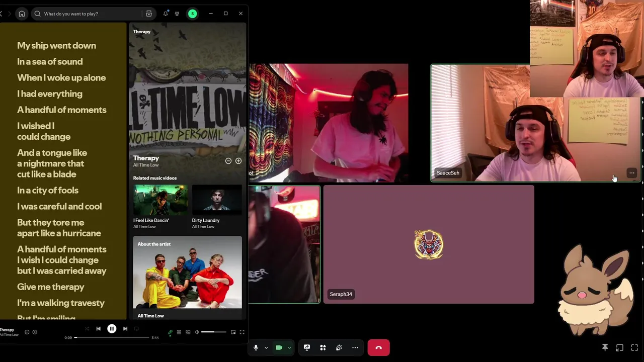
Task: Open Spotify miniplayer
Action: coord(233,332)
